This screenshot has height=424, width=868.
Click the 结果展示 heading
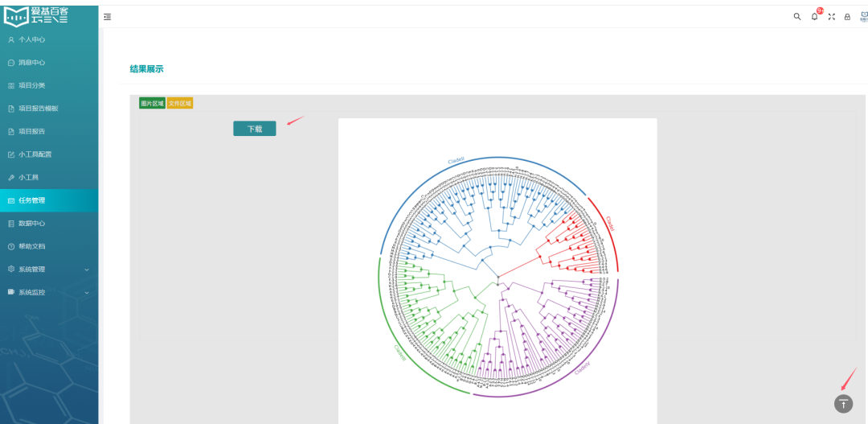point(147,69)
